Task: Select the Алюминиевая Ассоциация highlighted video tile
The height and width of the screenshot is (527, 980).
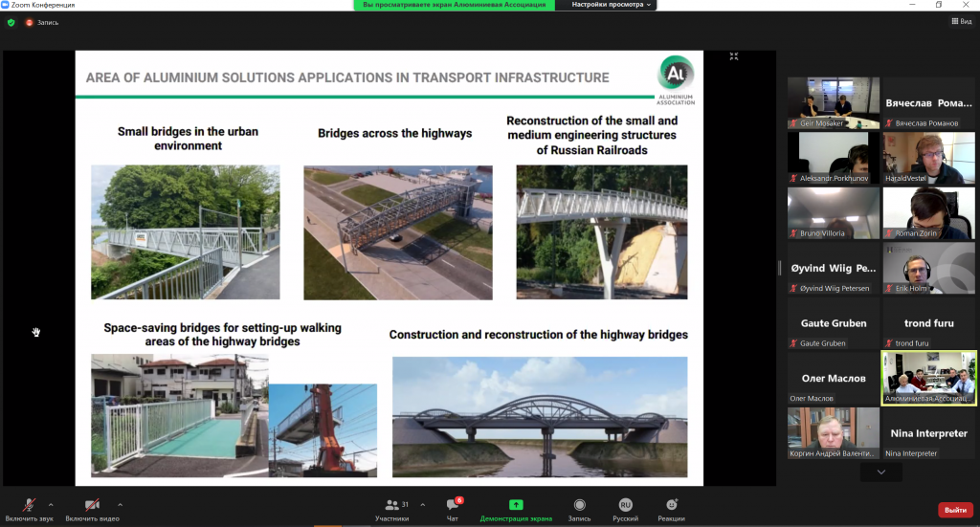Action: (x=928, y=379)
